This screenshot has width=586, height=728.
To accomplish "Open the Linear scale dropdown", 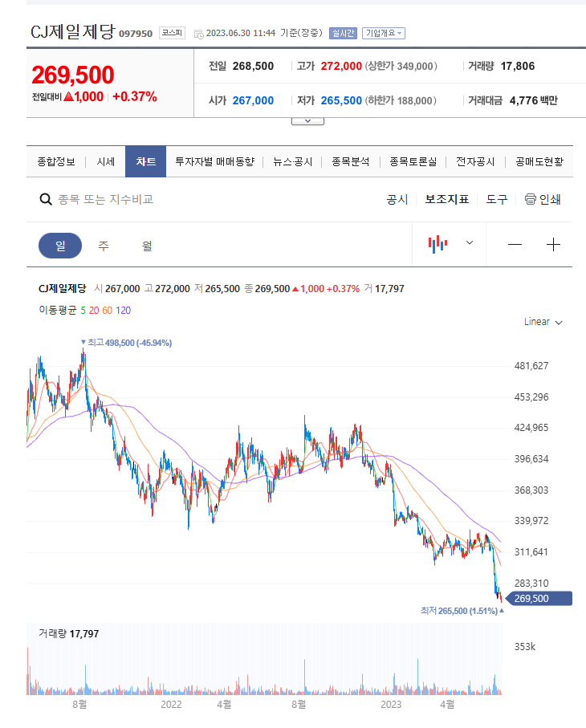I will (x=543, y=322).
